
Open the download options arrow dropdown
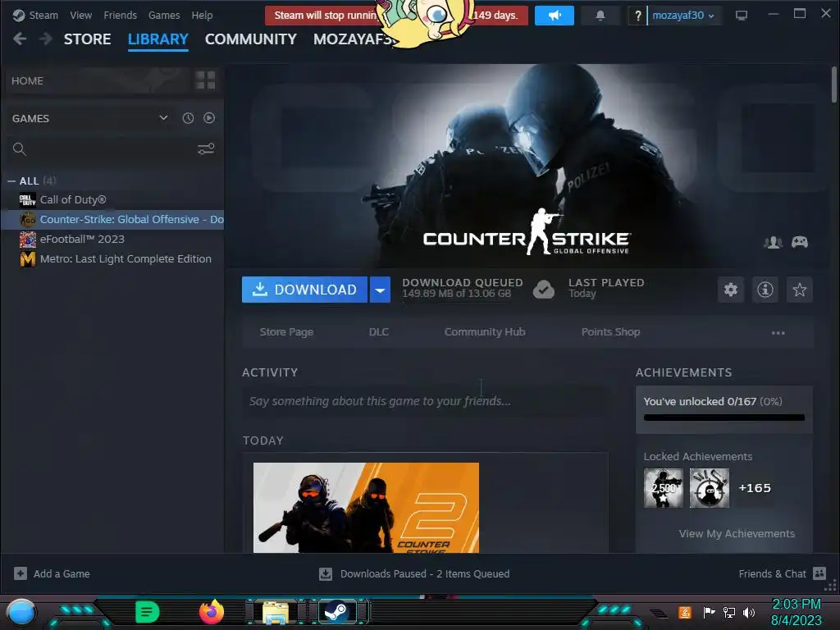coord(380,290)
